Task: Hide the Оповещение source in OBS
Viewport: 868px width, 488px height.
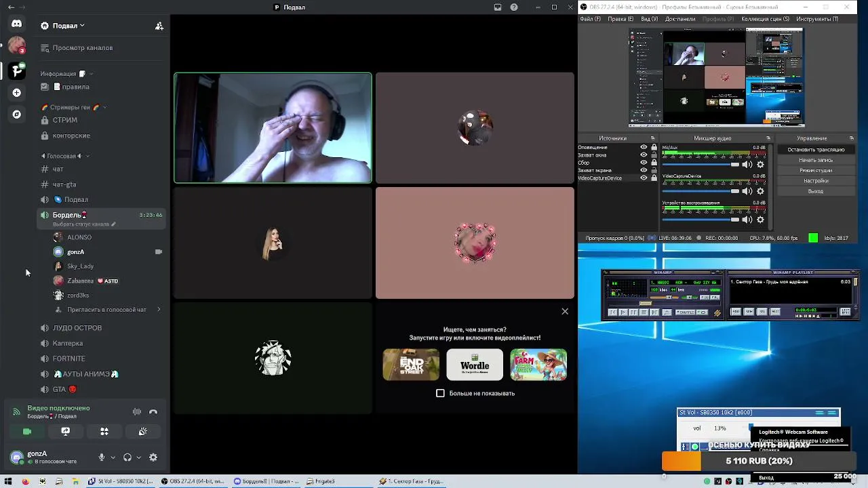Action: [644, 147]
